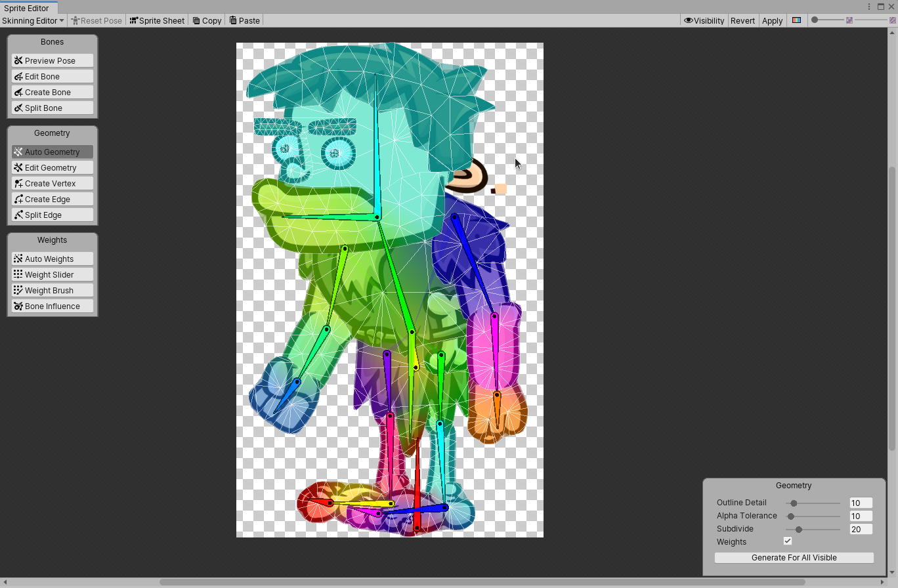The image size is (898, 588).
Task: Uncheck the Weights checkbox in Geometry settings
Action: pyautogui.click(x=788, y=541)
